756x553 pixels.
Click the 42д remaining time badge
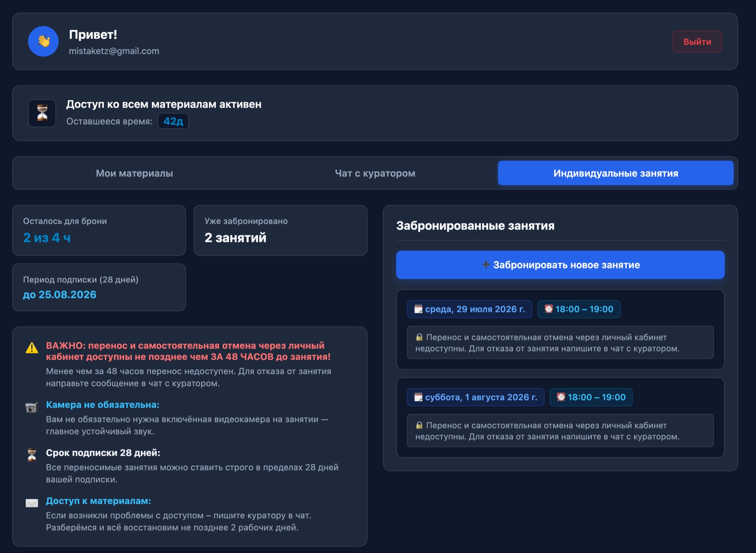(x=173, y=121)
